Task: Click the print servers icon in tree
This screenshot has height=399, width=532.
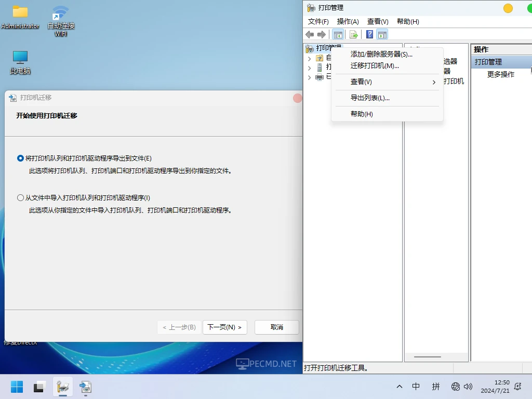Action: click(320, 67)
